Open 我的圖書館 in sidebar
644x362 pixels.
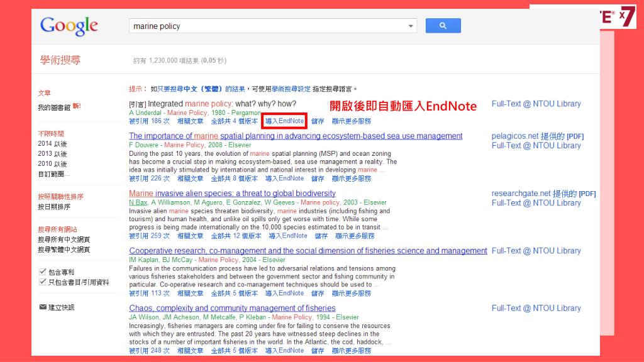point(54,107)
